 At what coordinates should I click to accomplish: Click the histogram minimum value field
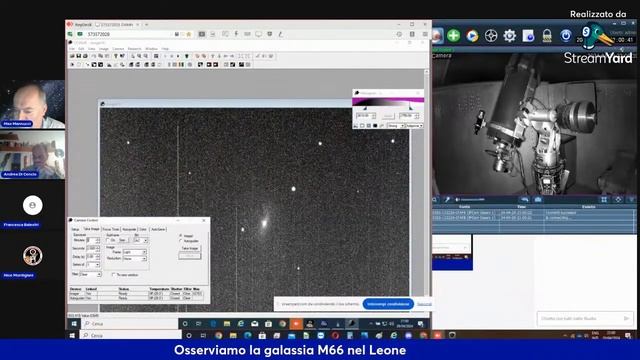(x=365, y=116)
